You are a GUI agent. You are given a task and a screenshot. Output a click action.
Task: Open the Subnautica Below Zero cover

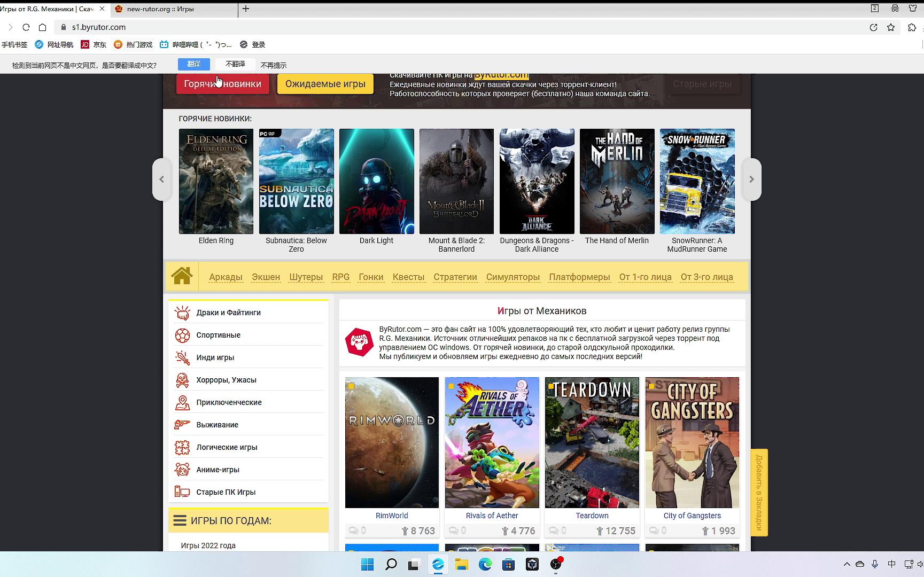(297, 181)
